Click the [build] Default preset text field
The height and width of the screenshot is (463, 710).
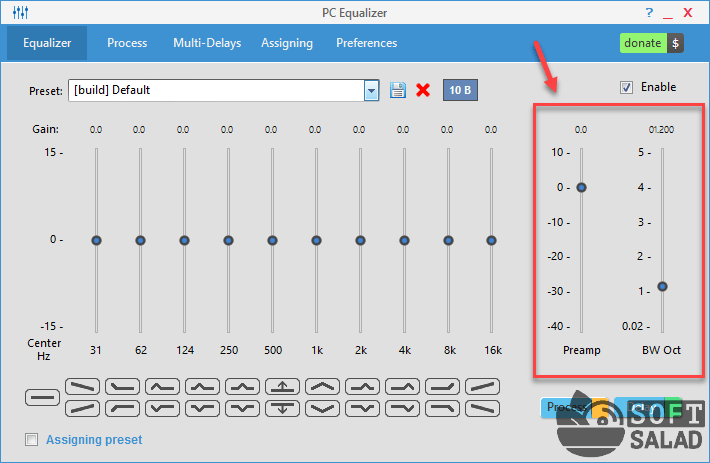216,91
